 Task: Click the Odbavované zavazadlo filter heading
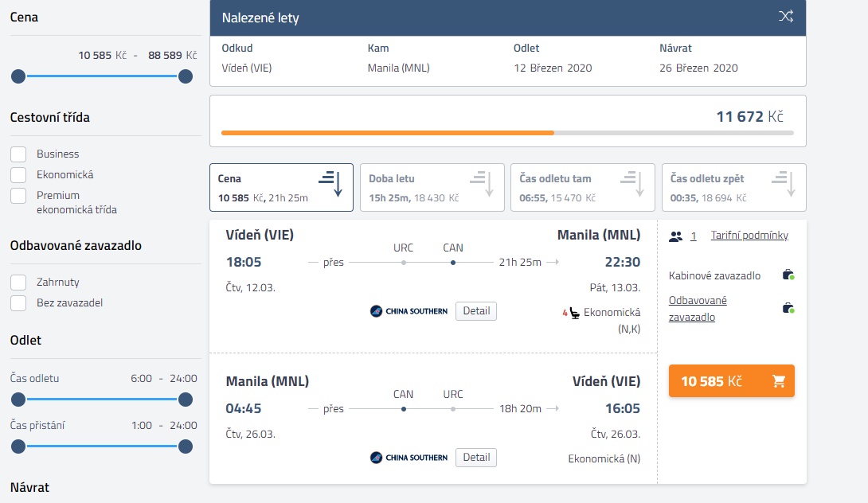click(76, 245)
